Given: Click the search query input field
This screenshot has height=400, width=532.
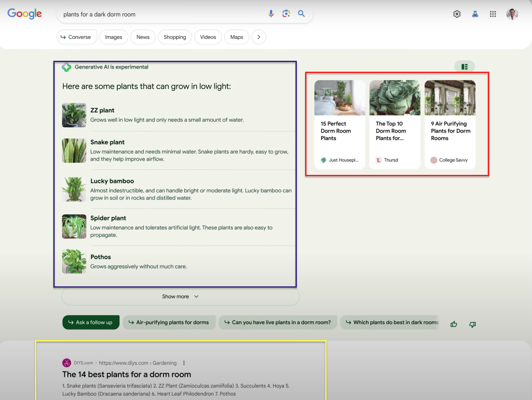Looking at the screenshot, I should tap(162, 14).
